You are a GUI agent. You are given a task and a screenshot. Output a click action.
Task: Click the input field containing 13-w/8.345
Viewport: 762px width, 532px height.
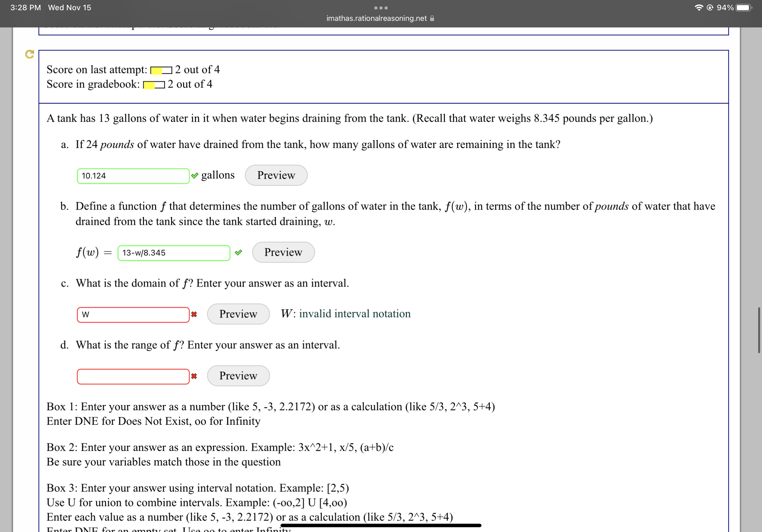click(x=174, y=253)
